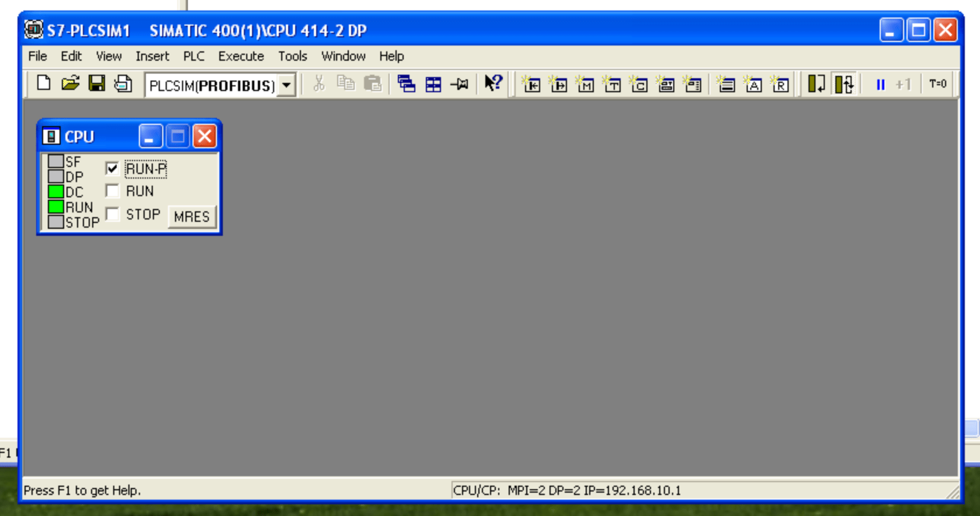Open the Help menu

[391, 56]
